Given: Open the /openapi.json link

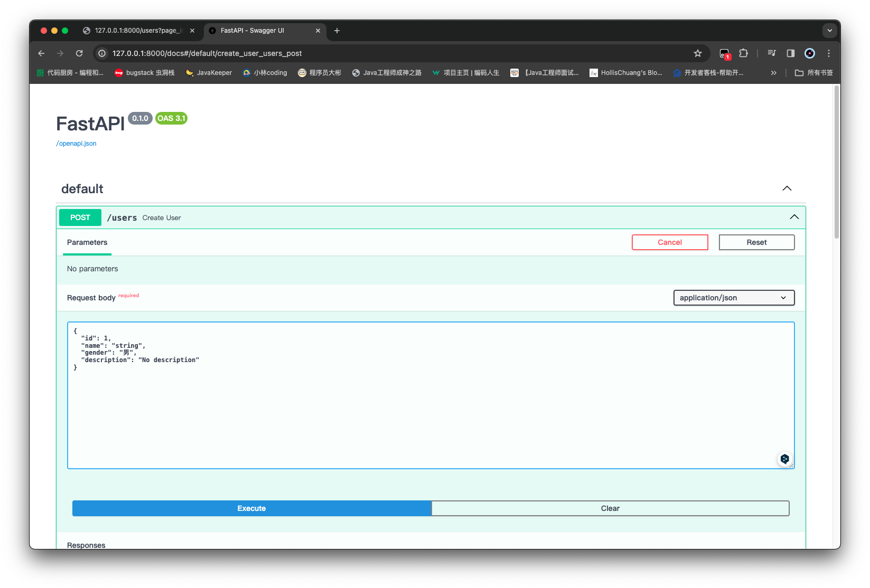Looking at the screenshot, I should pos(76,144).
